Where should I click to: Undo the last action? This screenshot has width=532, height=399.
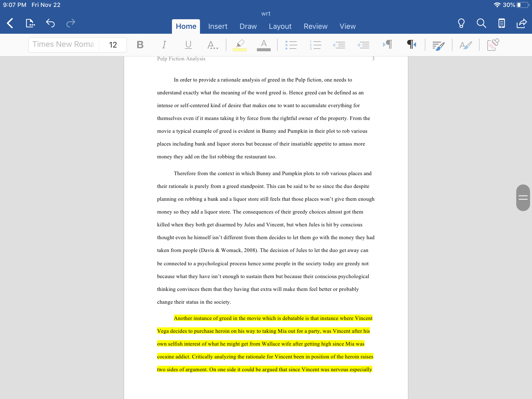point(50,23)
